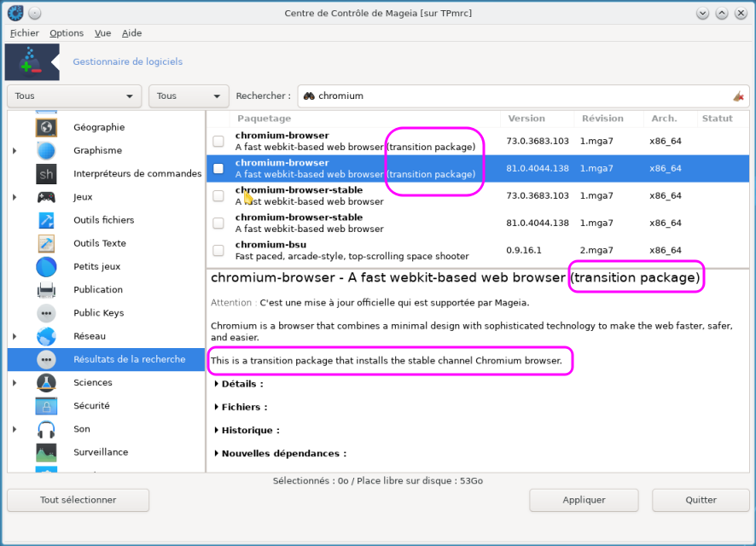Screen dimensions: 756x546
Task: Expand the Son category arrow
Action: tap(15, 429)
